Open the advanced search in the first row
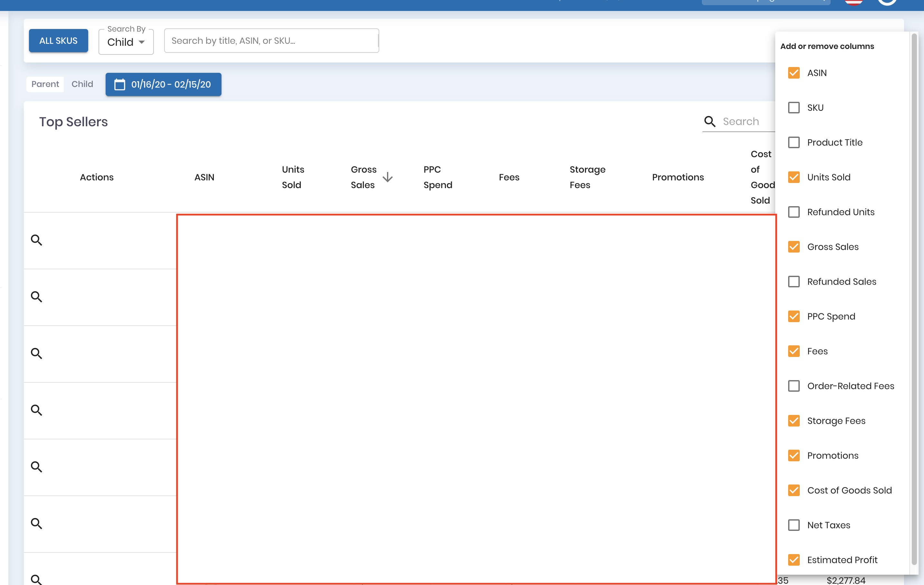Viewport: 924px width, 585px height. (37, 240)
